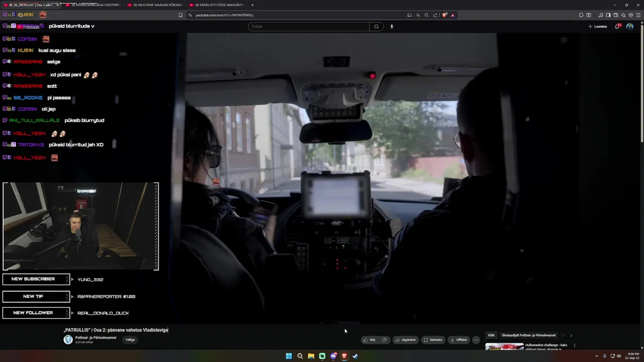Open the volume control in system tray
Screen dimensions: 644x362
[619, 356]
